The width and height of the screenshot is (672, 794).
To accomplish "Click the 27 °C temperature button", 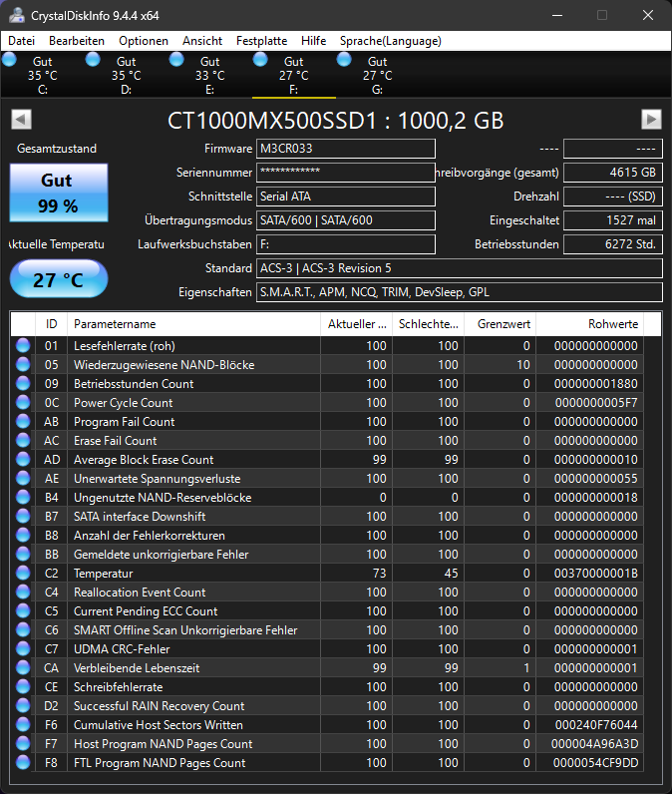I will click(59, 279).
